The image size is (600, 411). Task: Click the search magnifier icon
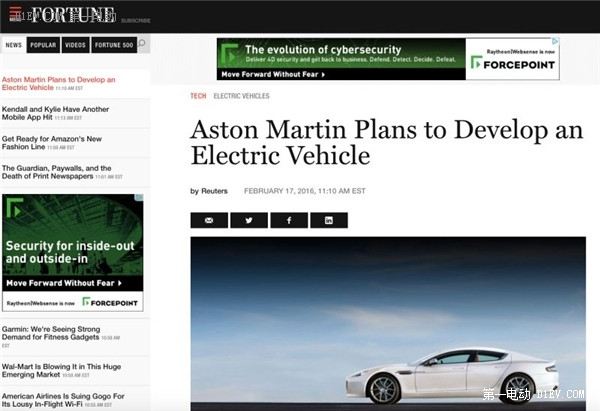pos(142,43)
